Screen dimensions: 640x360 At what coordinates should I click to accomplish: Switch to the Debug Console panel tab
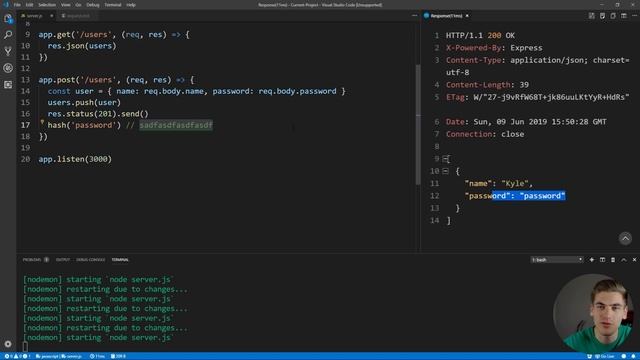pos(91,260)
